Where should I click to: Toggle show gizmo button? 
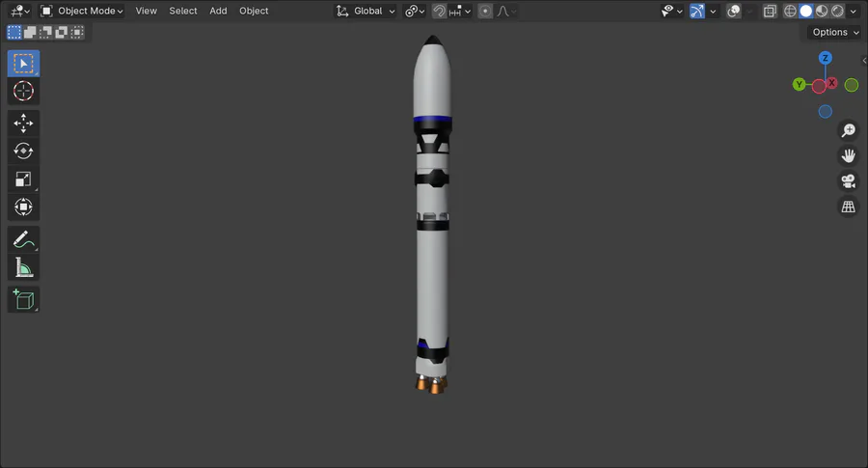pos(697,11)
